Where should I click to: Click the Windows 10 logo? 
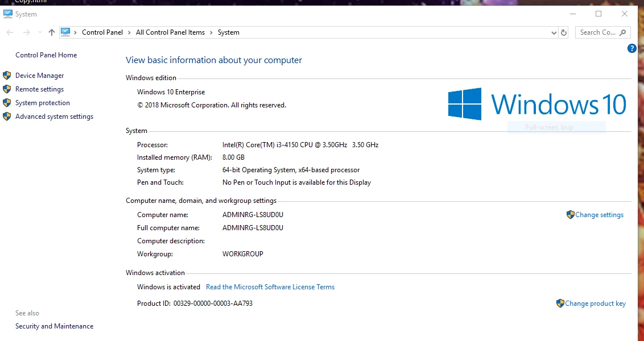[537, 104]
